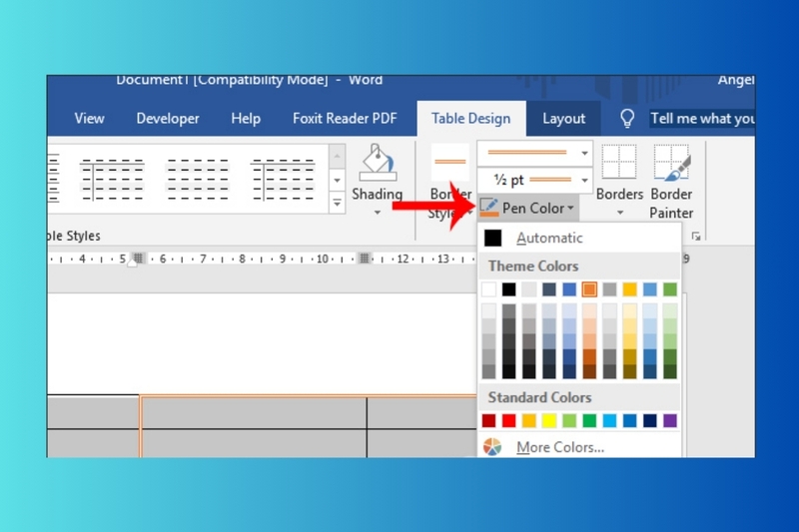Show next row of table styles
The width and height of the screenshot is (799, 532).
(337, 181)
